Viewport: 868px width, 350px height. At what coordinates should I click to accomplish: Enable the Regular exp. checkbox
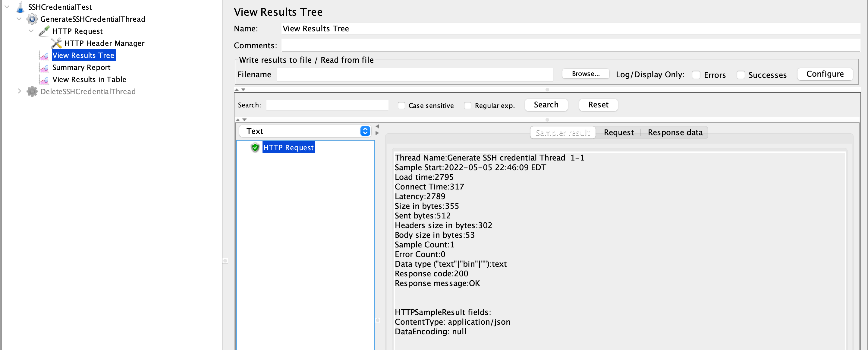pos(467,106)
